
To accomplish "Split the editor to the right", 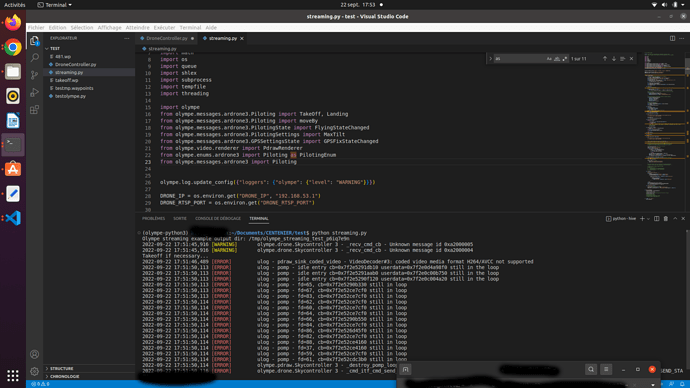I will click(x=672, y=38).
